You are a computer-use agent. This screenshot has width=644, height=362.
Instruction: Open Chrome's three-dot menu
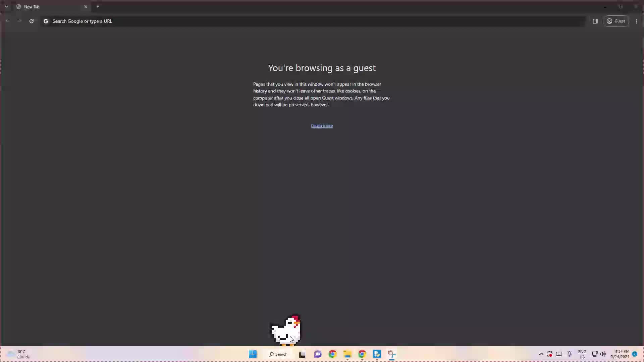(637, 21)
